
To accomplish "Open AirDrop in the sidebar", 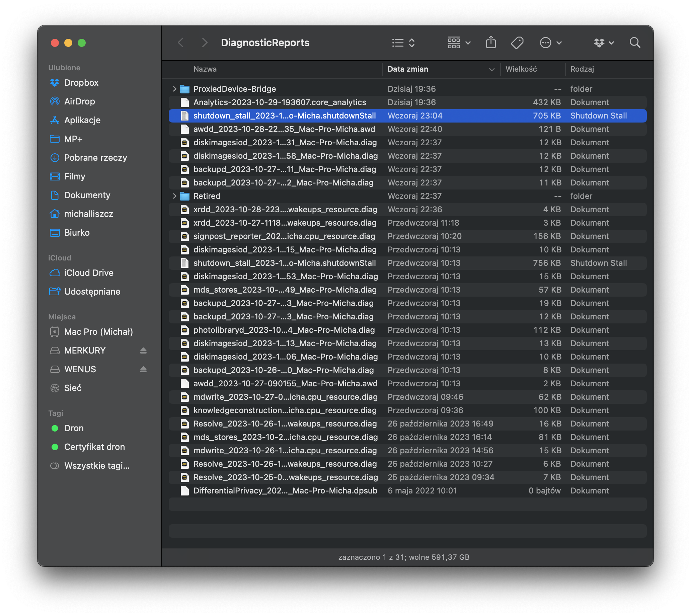I will point(79,101).
